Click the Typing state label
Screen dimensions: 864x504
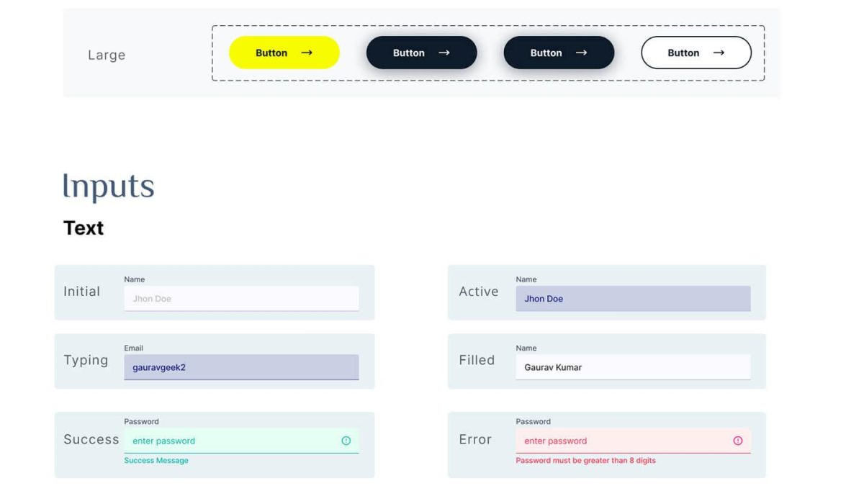coord(86,360)
